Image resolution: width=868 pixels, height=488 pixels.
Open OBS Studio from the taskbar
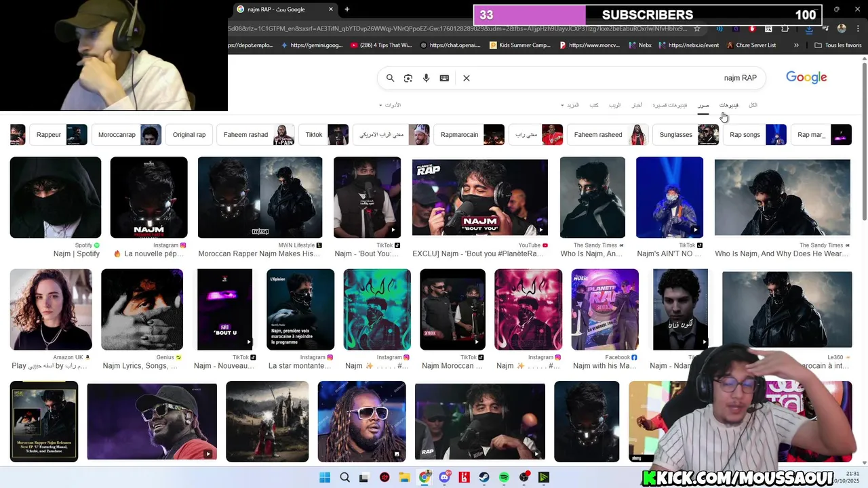[524, 478]
